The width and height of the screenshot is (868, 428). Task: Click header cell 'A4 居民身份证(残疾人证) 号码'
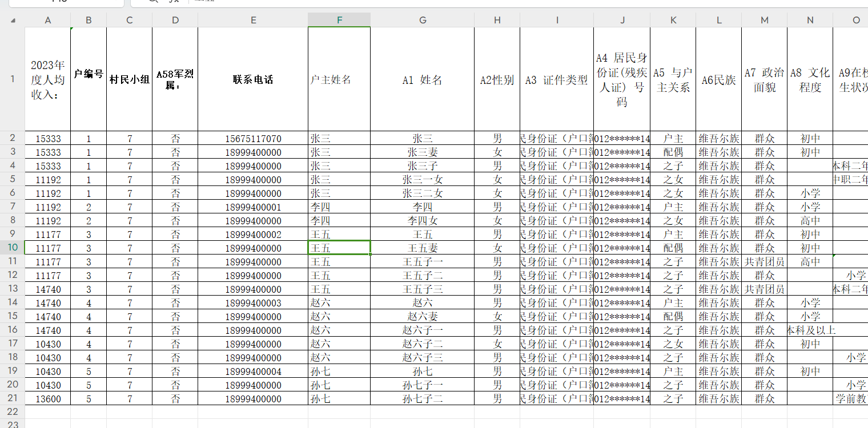tap(622, 79)
